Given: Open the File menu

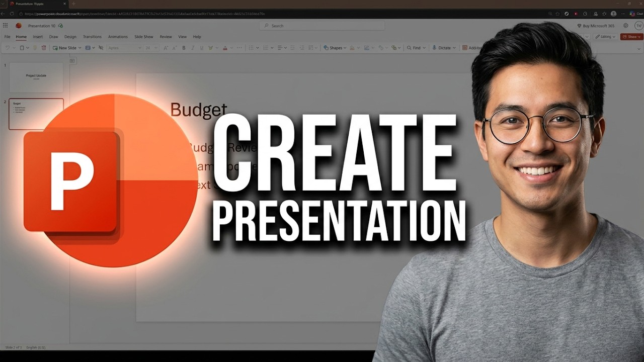Looking at the screenshot, I should click(x=7, y=37).
